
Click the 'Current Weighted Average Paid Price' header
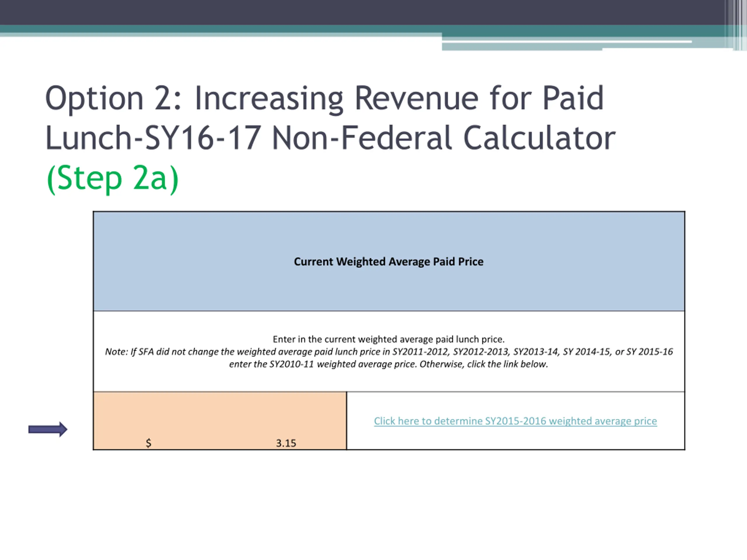(x=389, y=262)
